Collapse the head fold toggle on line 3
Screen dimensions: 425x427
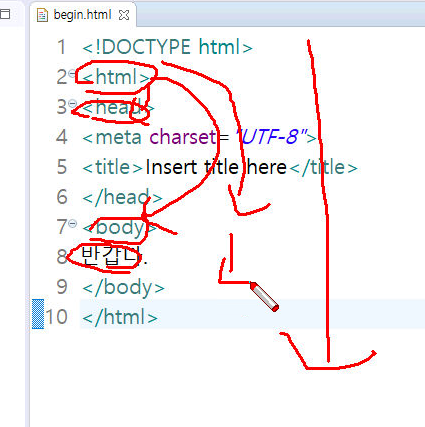click(x=72, y=103)
